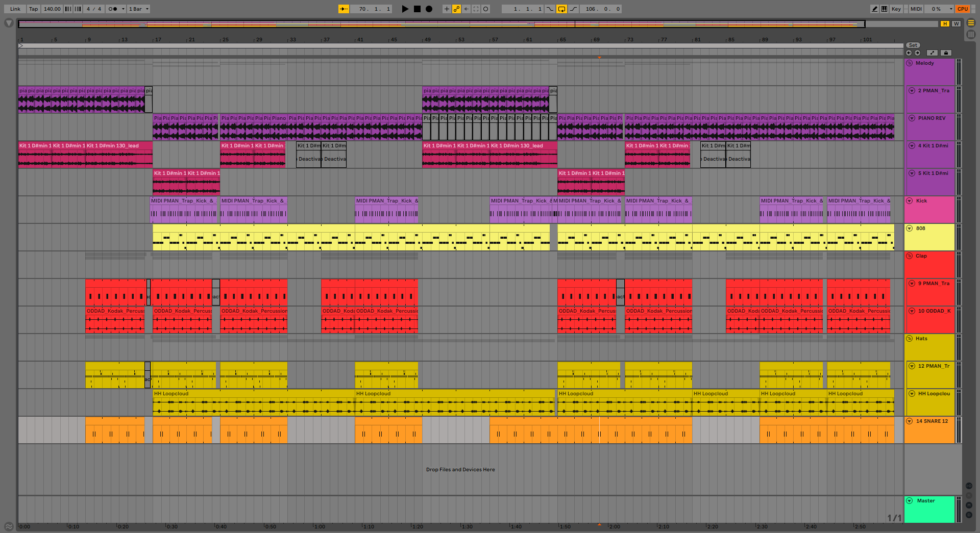Toggle Draw Mode pencil icon
Viewport: 980px width, 533px height.
[874, 9]
